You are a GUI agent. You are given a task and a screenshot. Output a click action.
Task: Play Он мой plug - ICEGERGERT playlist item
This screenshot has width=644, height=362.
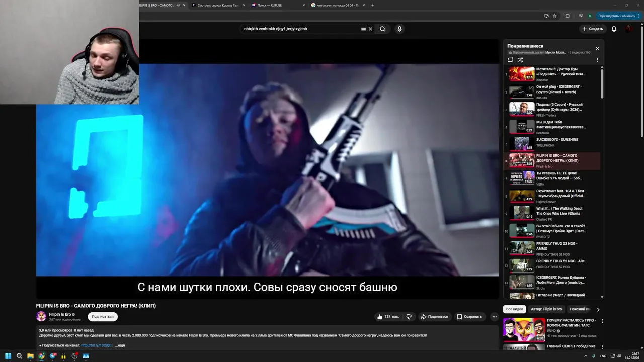(x=552, y=92)
